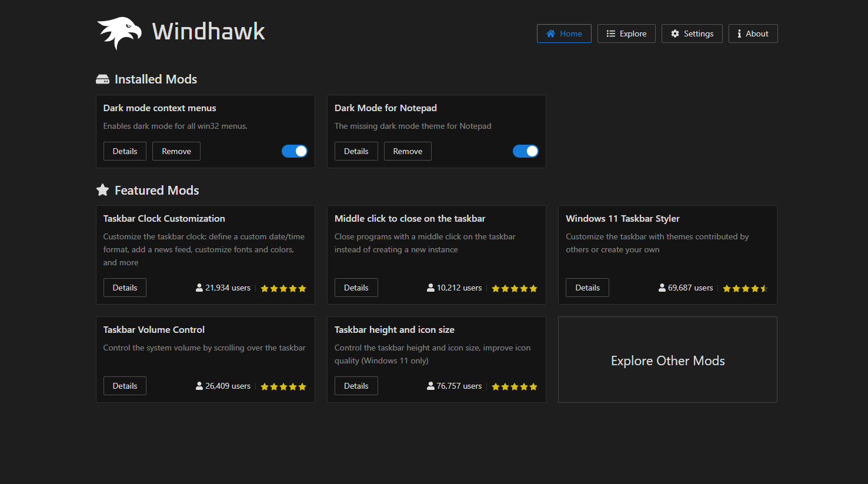Click star rating of Windows 11 Taskbar Styler
Screen dimensions: 868x484
[x=746, y=288]
